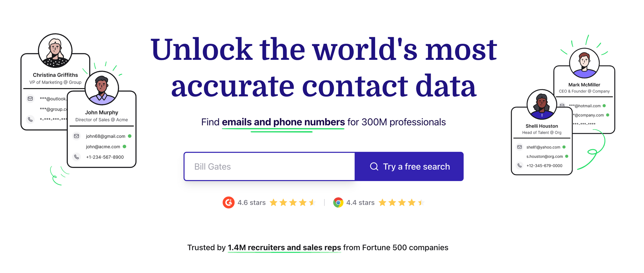This screenshot has height=273, width=644.
Task: Click the Chrome logo icon
Action: [338, 202]
